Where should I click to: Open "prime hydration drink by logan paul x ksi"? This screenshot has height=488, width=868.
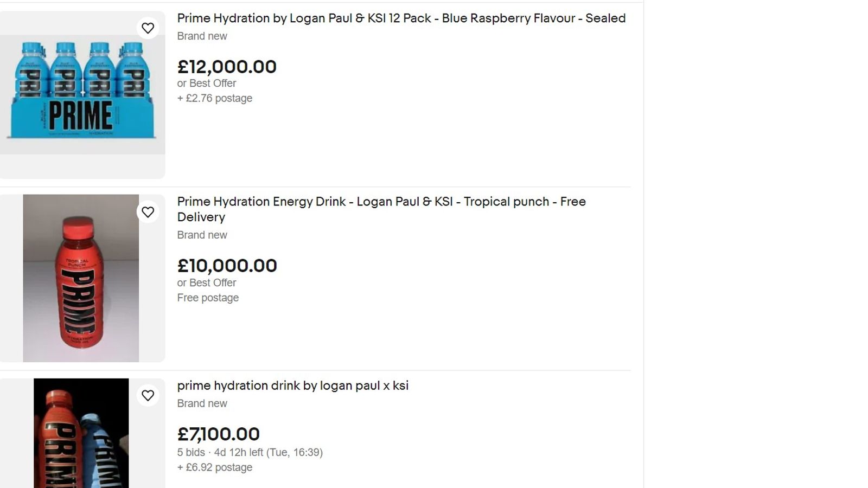[292, 386]
